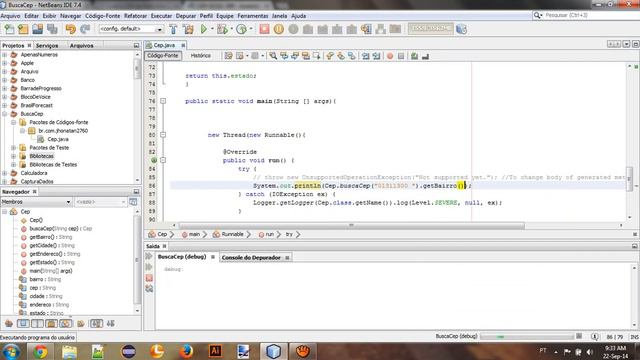
Task: Click the Debug Project toolbar icon
Action: tap(222, 29)
